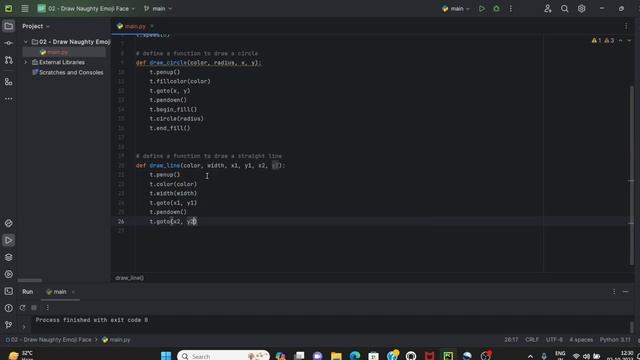
Task: Expand External Libraries node
Action: click(26, 62)
